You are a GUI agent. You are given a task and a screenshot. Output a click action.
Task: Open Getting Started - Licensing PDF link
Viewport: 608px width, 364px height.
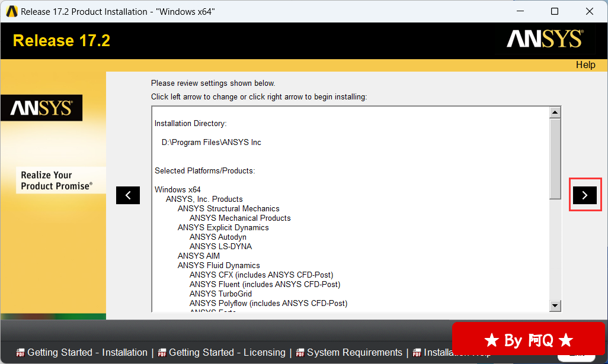227,352
